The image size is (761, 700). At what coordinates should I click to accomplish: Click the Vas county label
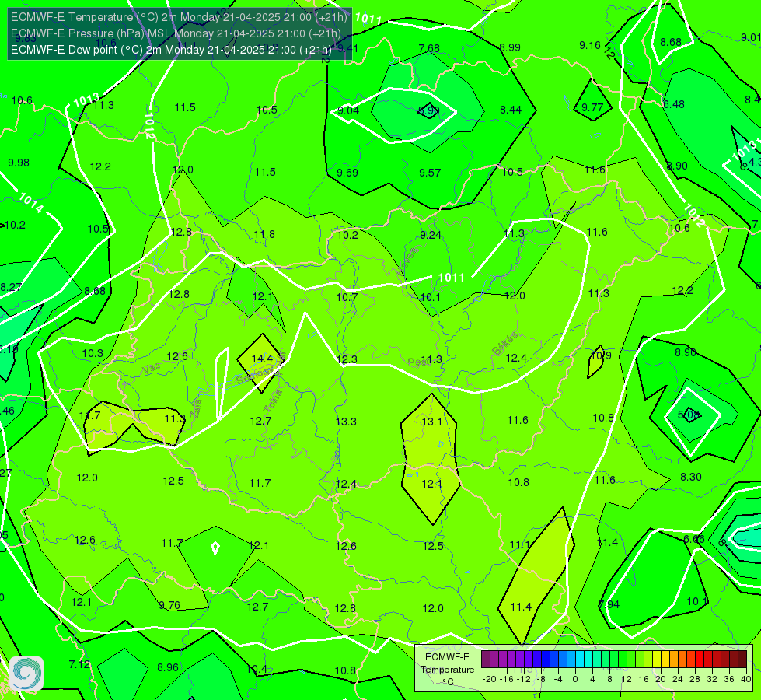[x=152, y=369]
